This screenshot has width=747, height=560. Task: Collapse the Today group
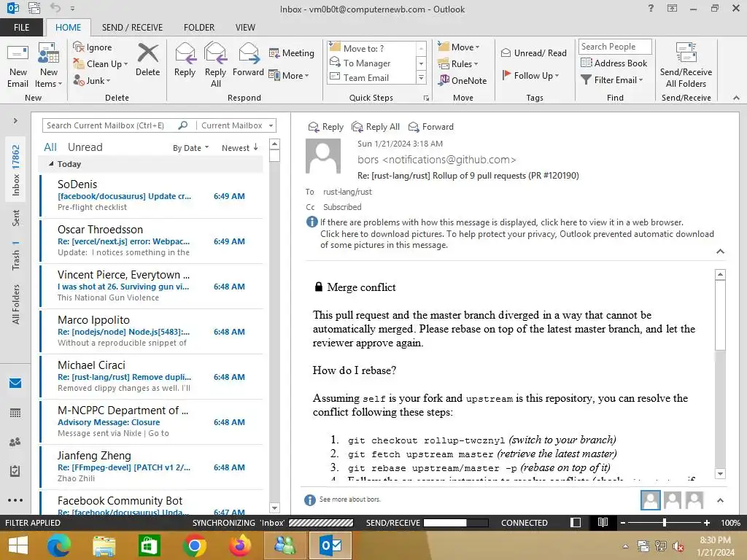(x=51, y=164)
